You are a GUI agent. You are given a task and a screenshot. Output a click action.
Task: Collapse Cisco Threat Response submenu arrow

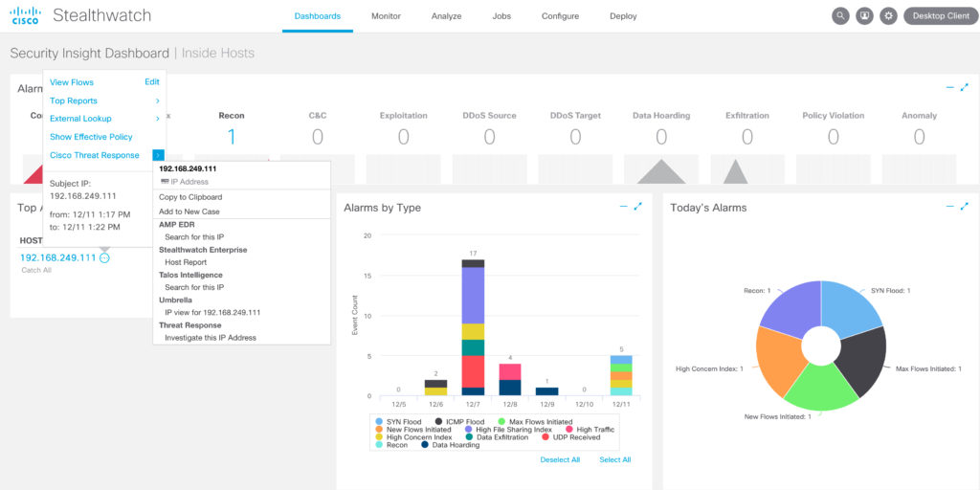(x=158, y=155)
